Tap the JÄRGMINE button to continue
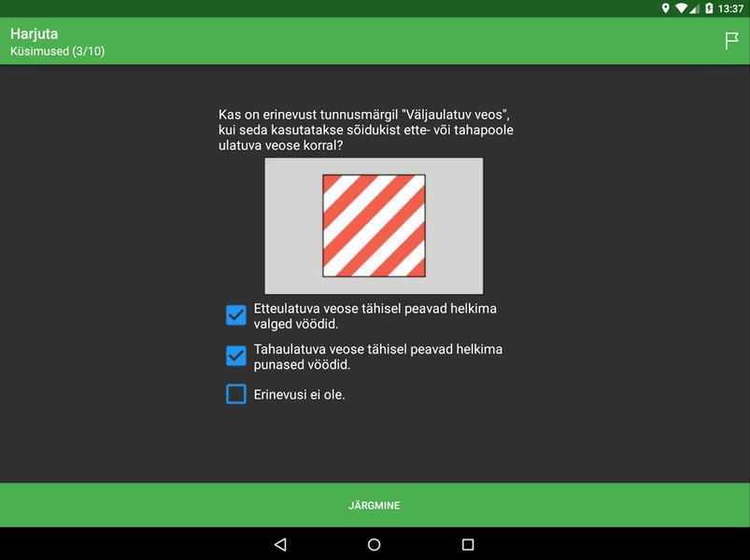 tap(375, 505)
